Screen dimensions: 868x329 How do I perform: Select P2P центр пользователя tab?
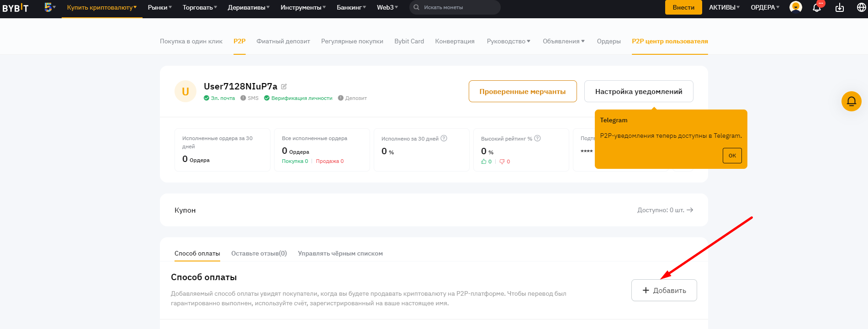point(670,41)
